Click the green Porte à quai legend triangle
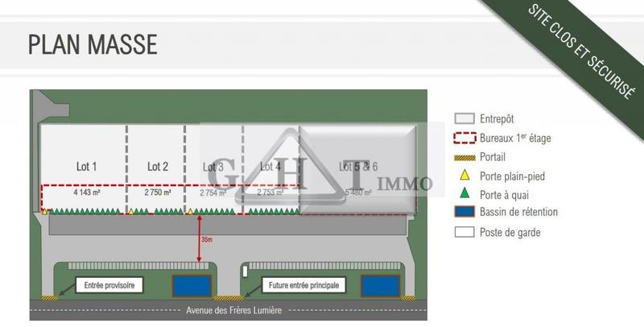The width and height of the screenshot is (644, 327). click(x=463, y=194)
